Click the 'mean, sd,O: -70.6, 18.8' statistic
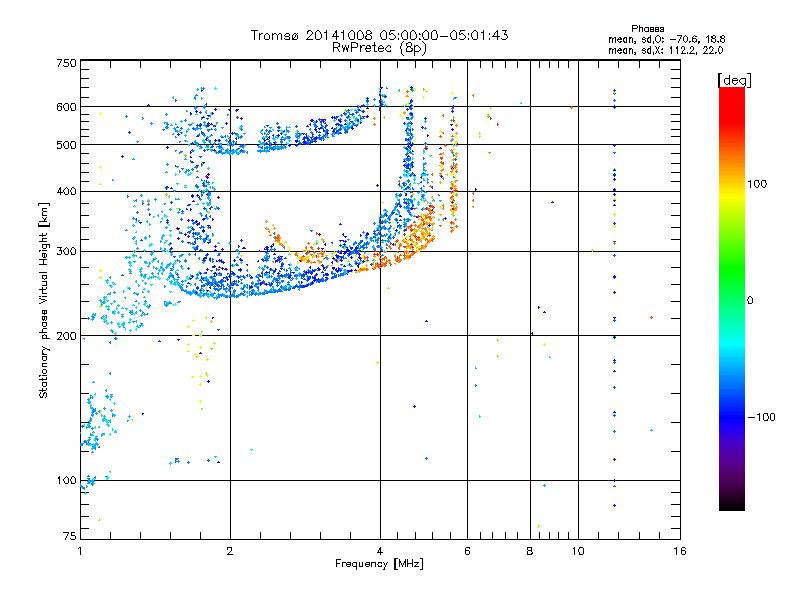 (666, 39)
